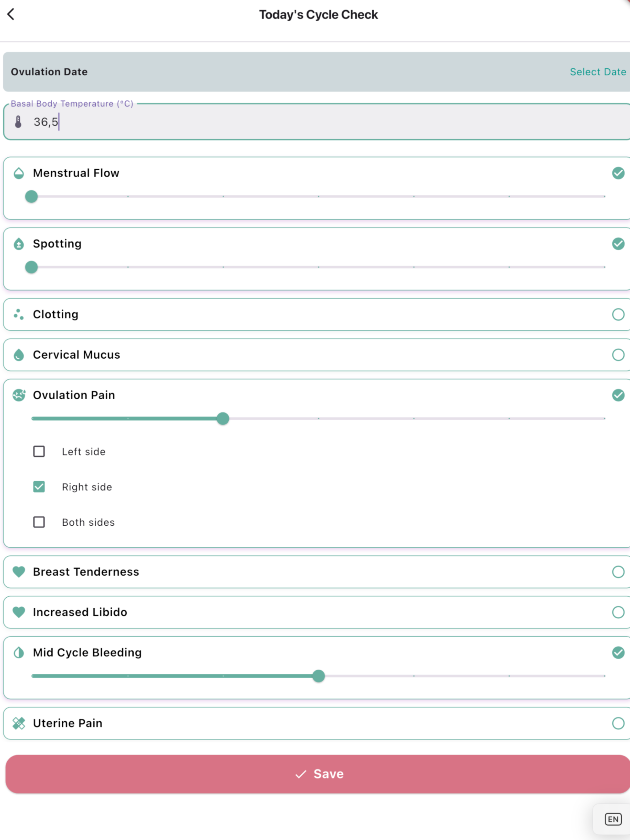The image size is (630, 840).
Task: Enable the Clotting circle toggle
Action: 618,314
